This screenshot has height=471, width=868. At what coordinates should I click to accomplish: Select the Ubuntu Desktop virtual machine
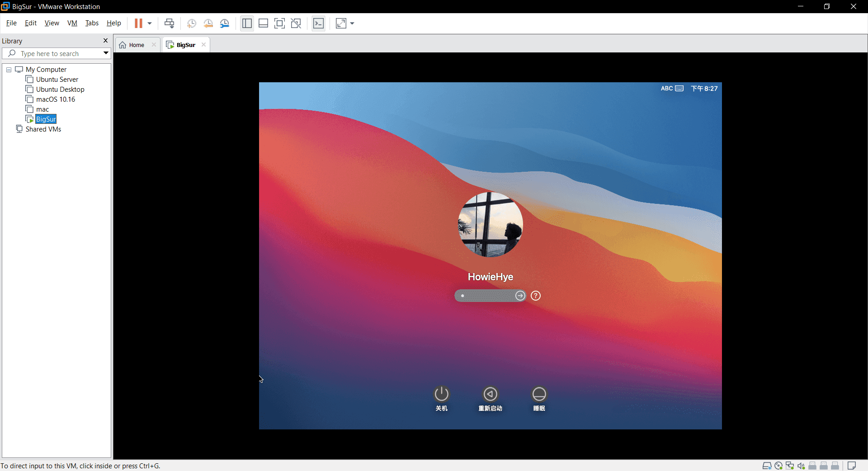point(60,89)
